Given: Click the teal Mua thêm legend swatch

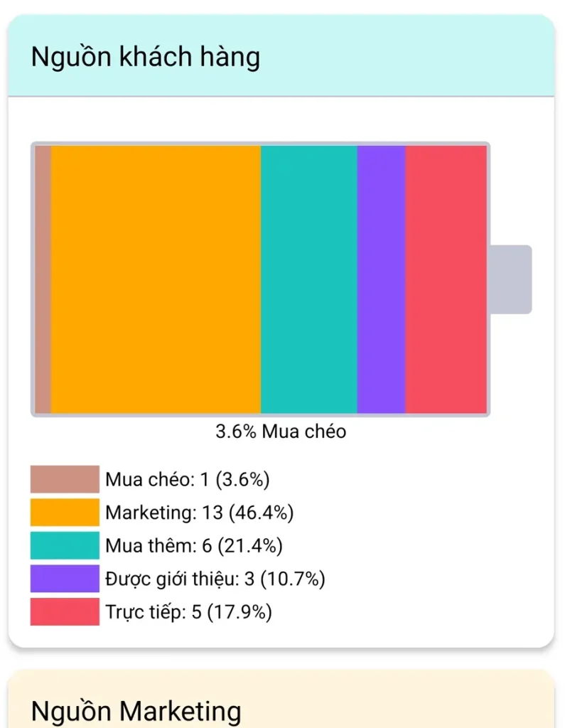Looking at the screenshot, I should click(65, 545).
